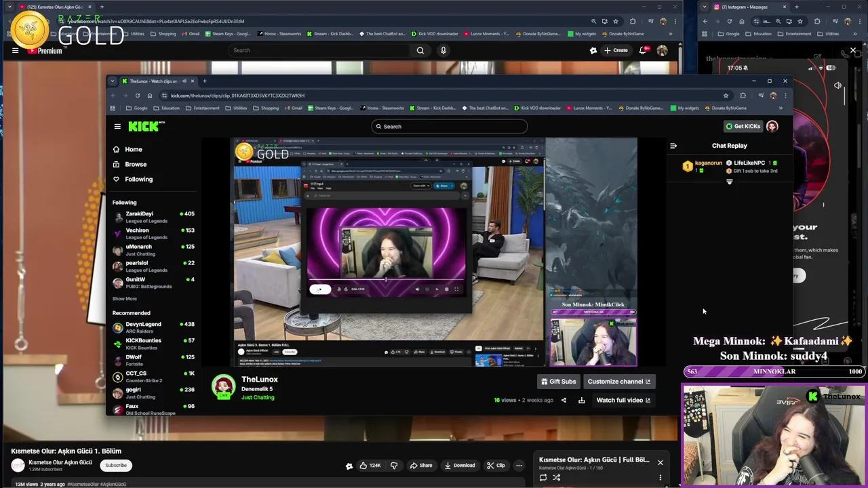The image size is (868, 488).
Task: Open new tab in Kick browser window
Action: pos(204,81)
